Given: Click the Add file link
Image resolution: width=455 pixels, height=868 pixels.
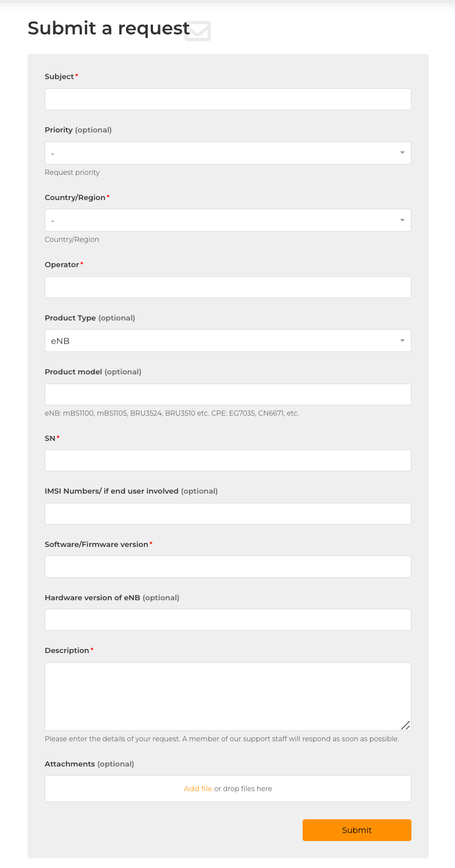Looking at the screenshot, I should pyautogui.click(x=198, y=789).
